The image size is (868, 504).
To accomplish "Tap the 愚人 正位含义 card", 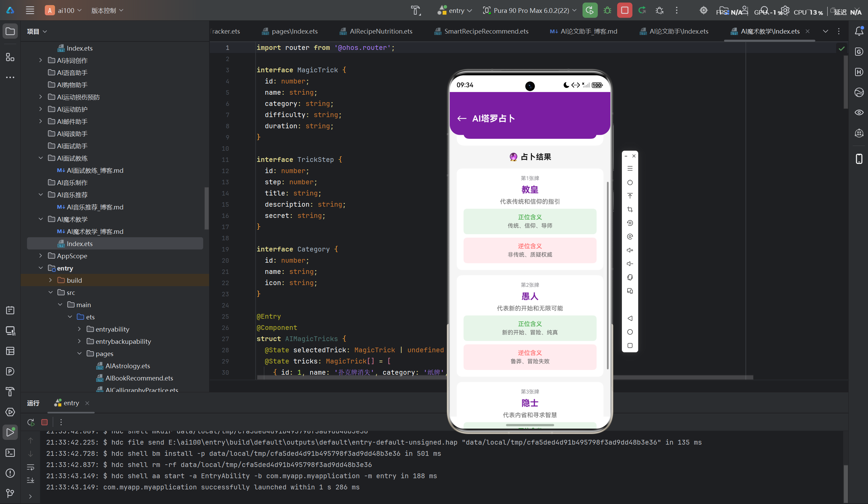I will click(x=530, y=328).
